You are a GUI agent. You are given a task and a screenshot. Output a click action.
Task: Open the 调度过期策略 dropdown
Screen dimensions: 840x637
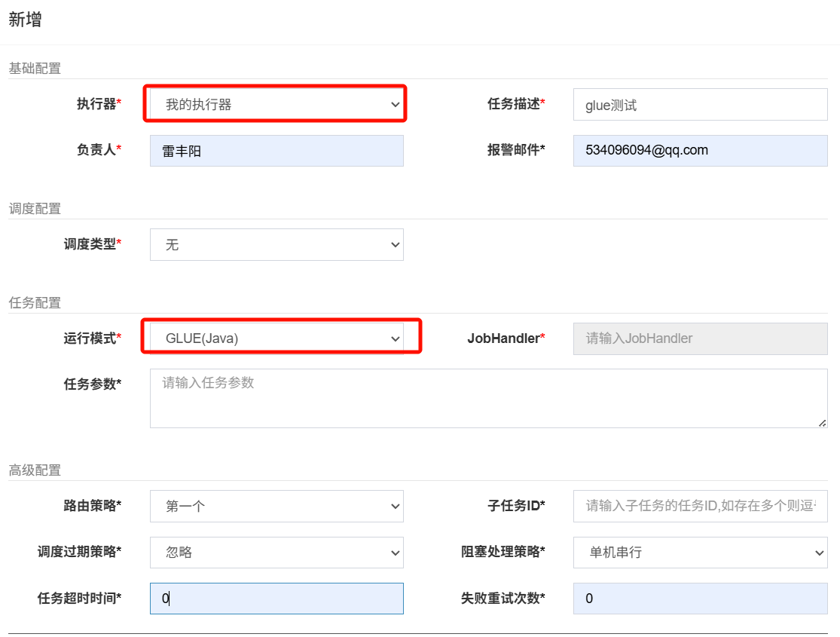pyautogui.click(x=276, y=553)
